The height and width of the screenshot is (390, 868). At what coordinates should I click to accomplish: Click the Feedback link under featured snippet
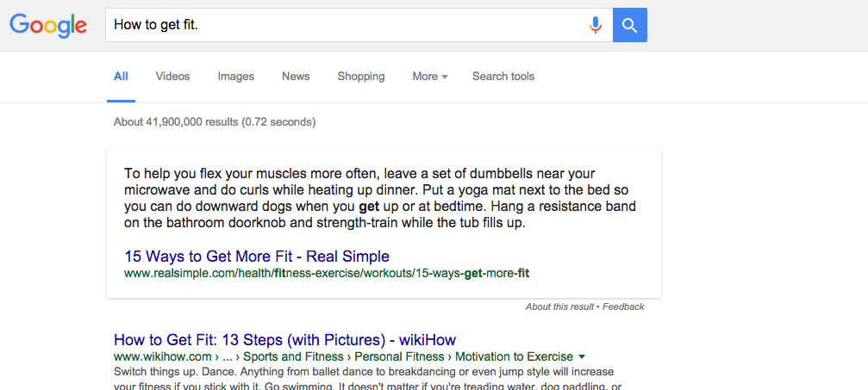point(623,306)
